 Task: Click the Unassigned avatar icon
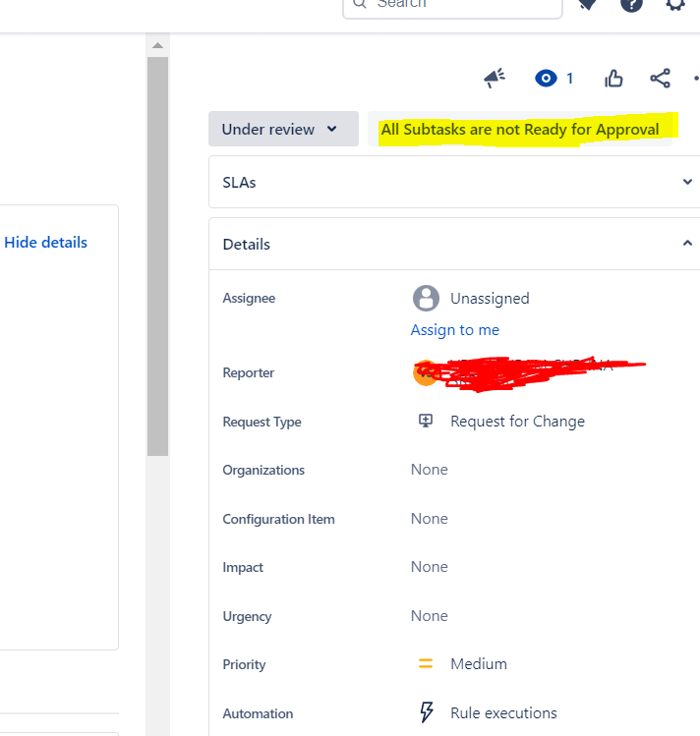[x=426, y=298]
